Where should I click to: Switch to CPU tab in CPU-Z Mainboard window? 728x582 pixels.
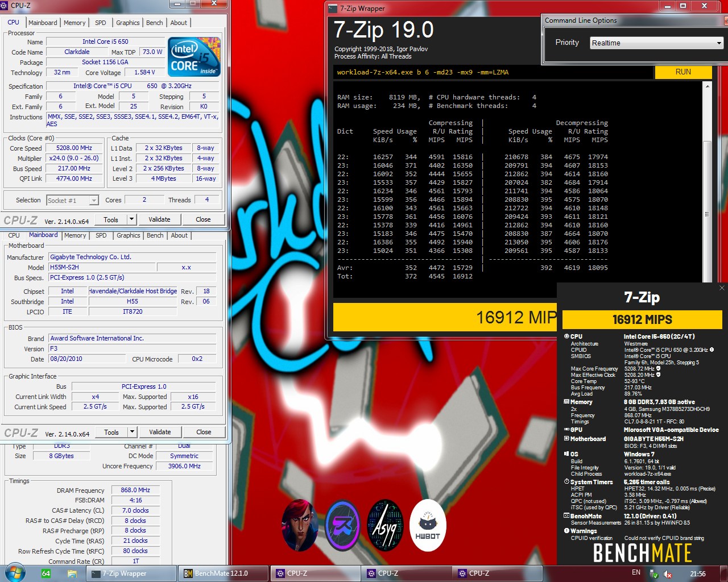(x=14, y=235)
